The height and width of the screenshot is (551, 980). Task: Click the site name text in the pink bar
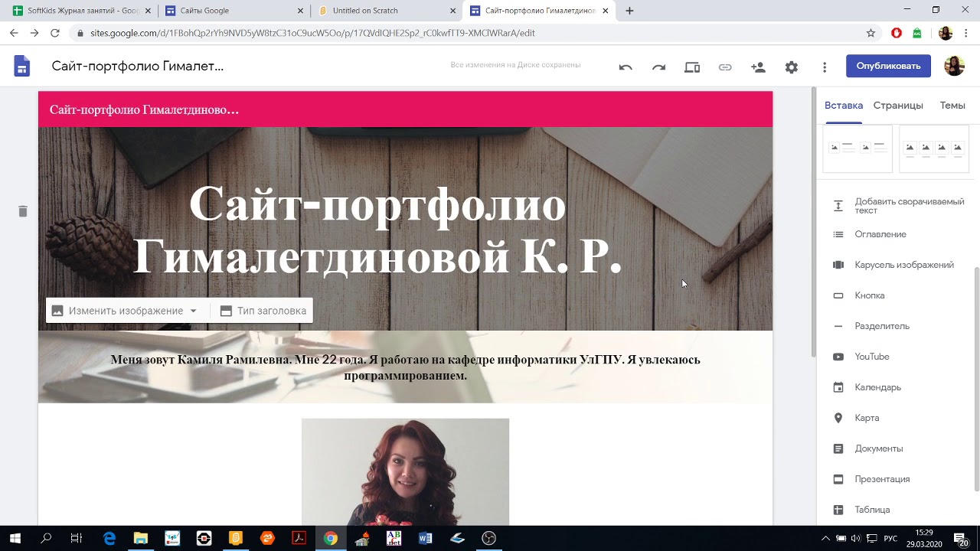(144, 109)
